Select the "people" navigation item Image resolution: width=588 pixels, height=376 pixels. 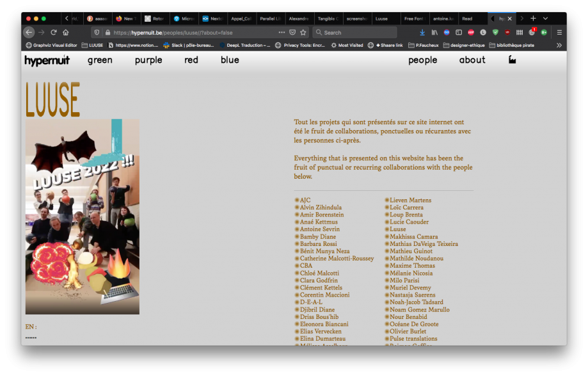tap(422, 60)
